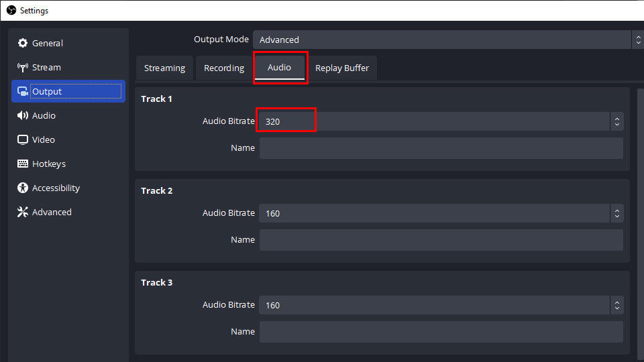This screenshot has width=644, height=362.
Task: Click the Audio speaker icon in sidebar
Action: pyautogui.click(x=23, y=115)
